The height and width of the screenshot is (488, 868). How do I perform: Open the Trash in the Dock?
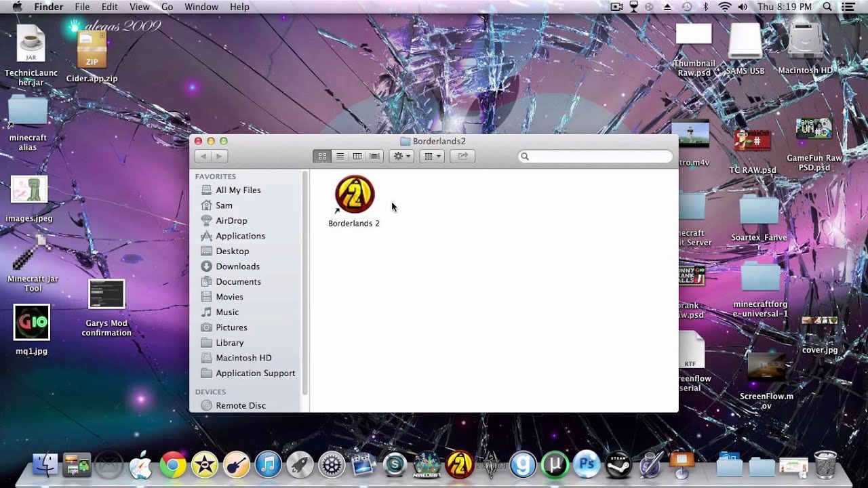click(825, 465)
